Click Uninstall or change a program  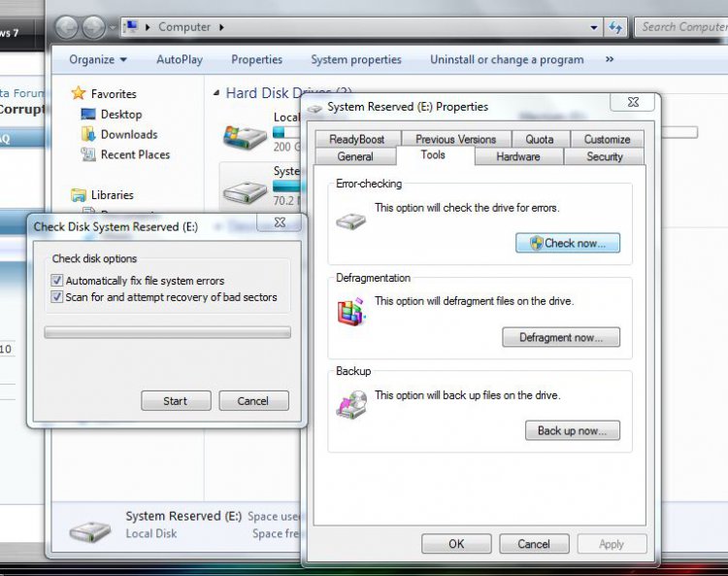[507, 59]
